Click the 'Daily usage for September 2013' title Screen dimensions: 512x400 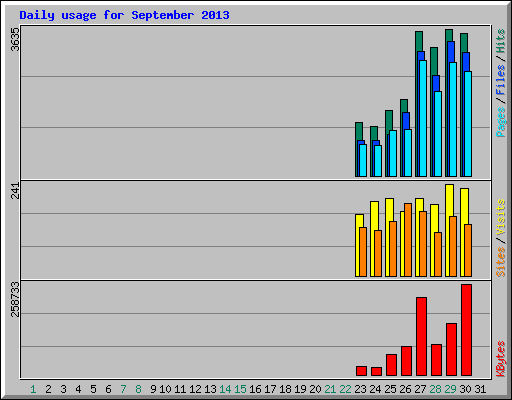click(x=124, y=15)
